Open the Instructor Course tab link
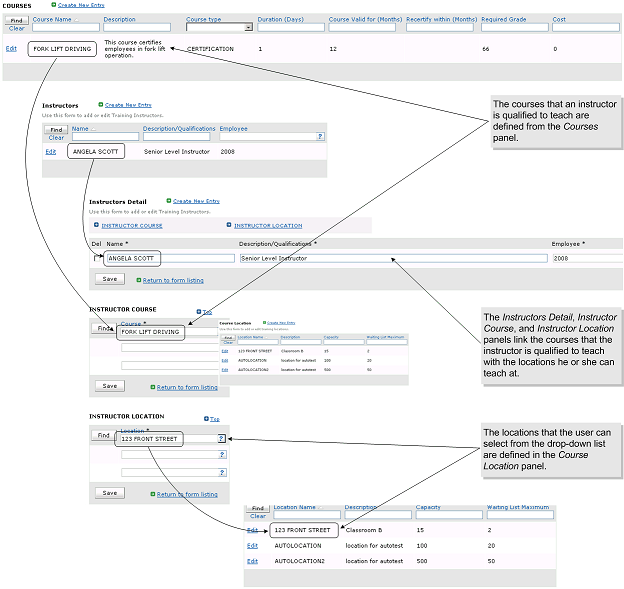This screenshot has width=624, height=589. tap(132, 225)
